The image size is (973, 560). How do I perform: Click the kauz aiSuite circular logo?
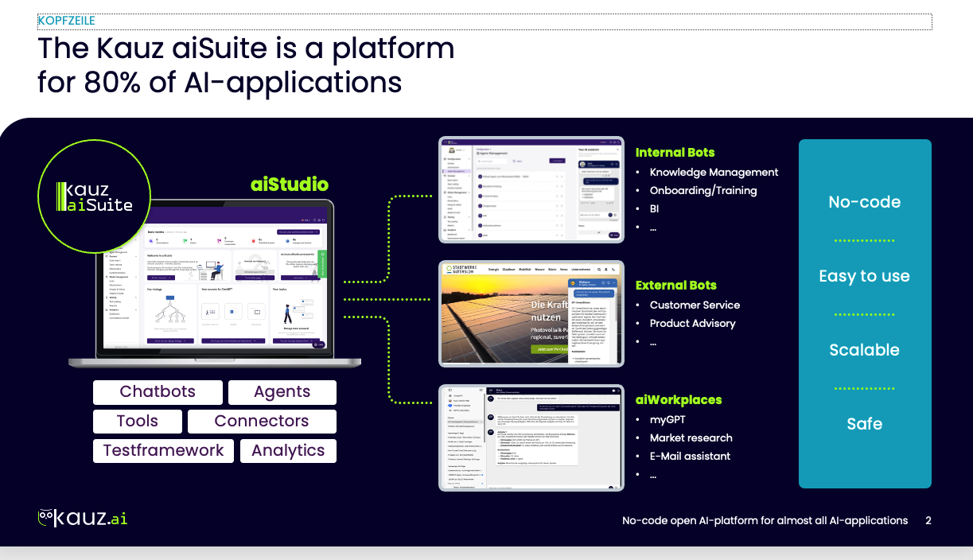coord(95,198)
